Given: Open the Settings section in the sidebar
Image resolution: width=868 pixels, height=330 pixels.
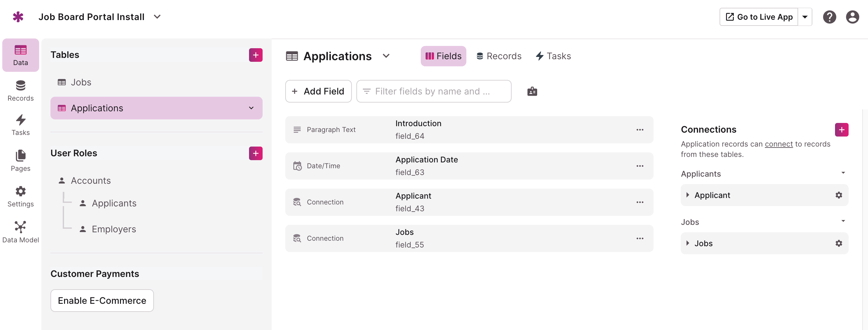Looking at the screenshot, I should [21, 196].
